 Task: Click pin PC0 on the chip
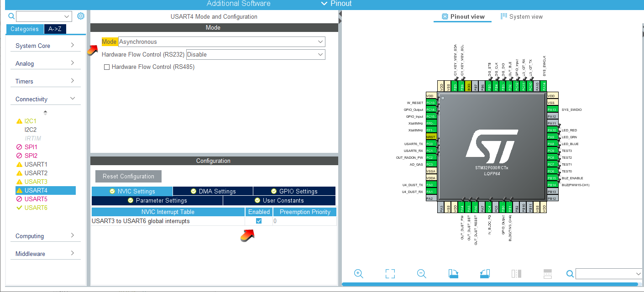tap(431, 144)
